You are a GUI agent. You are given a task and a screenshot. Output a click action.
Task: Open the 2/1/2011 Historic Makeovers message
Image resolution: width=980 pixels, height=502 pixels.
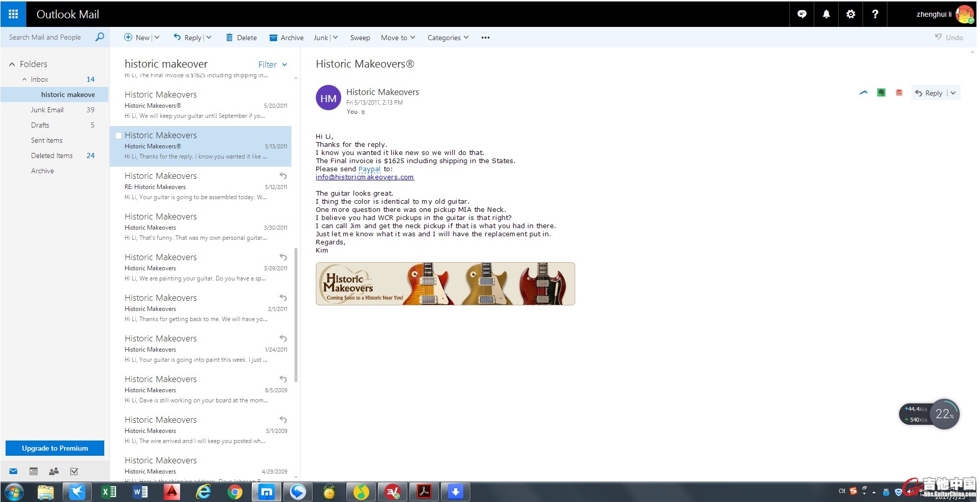[x=201, y=308]
